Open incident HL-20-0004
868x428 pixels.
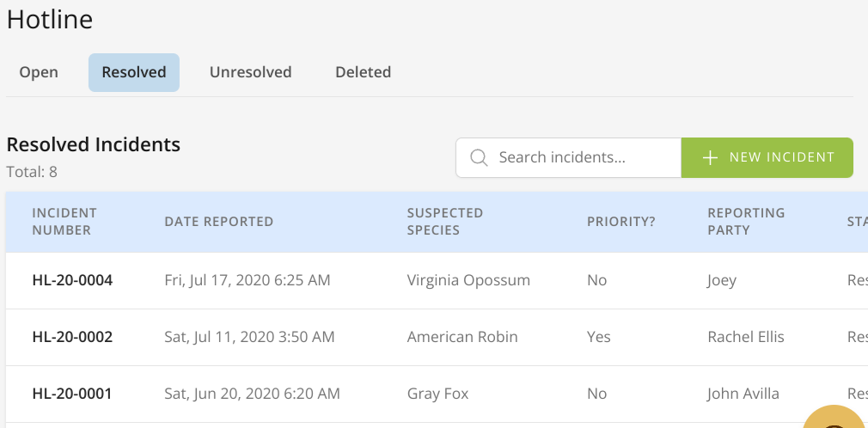[72, 280]
